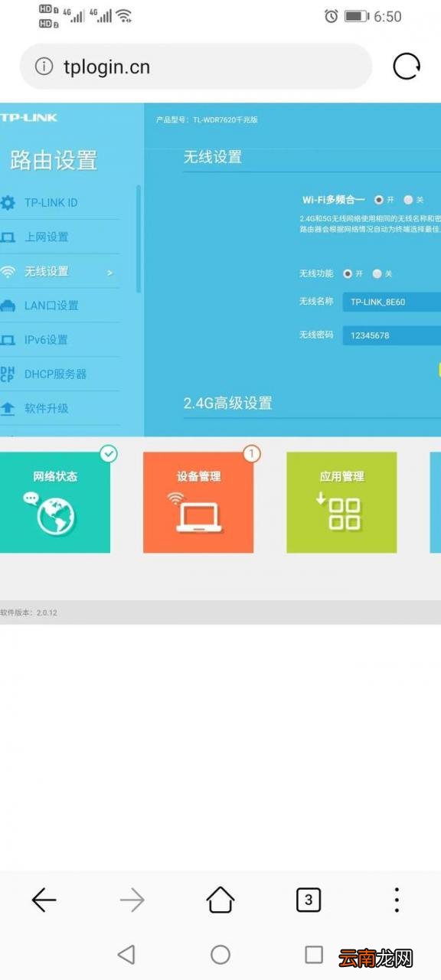Click the 路由设置 heading
Screen dimensions: 441x980
tap(54, 160)
